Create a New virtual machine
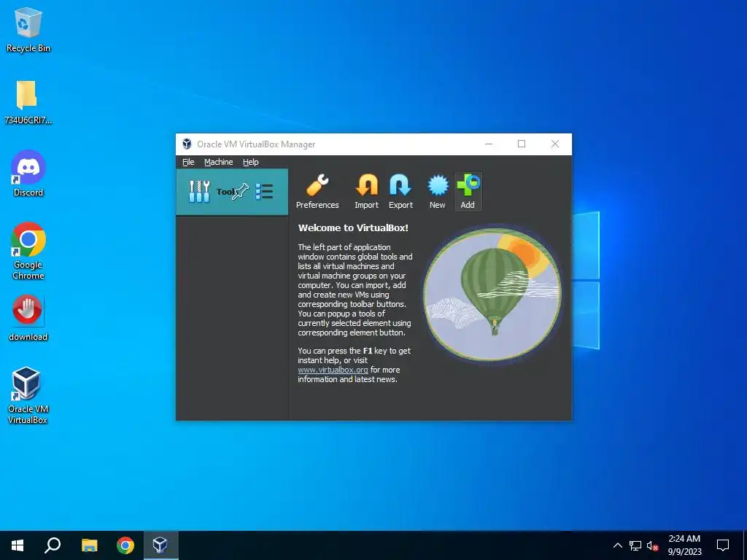The width and height of the screenshot is (747, 560). pos(438,192)
